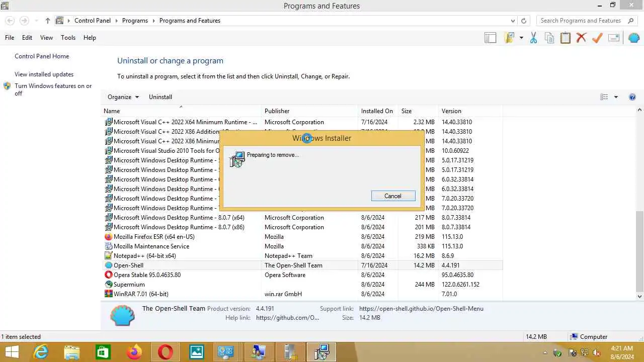Click the Programs breadcrumb segment
The width and height of the screenshot is (644, 362).
(x=135, y=21)
